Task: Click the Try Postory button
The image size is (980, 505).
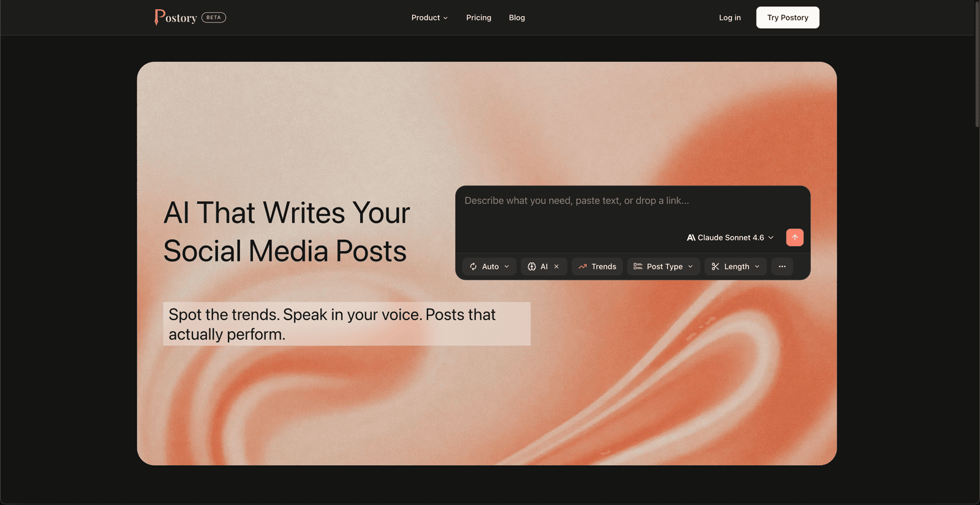Action: [788, 18]
